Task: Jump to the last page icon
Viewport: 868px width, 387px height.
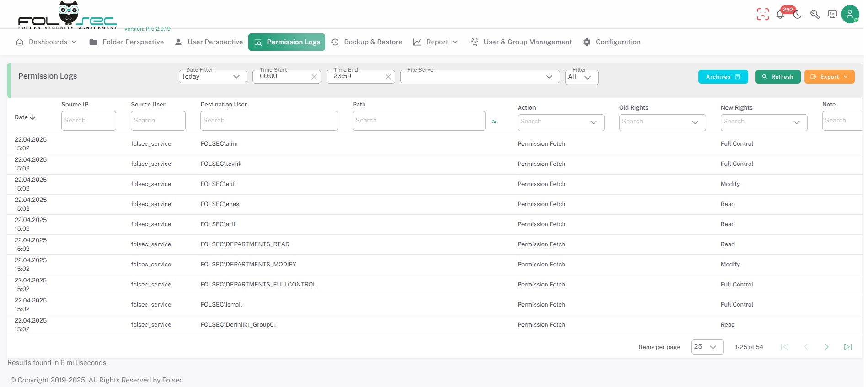Action: click(x=847, y=347)
